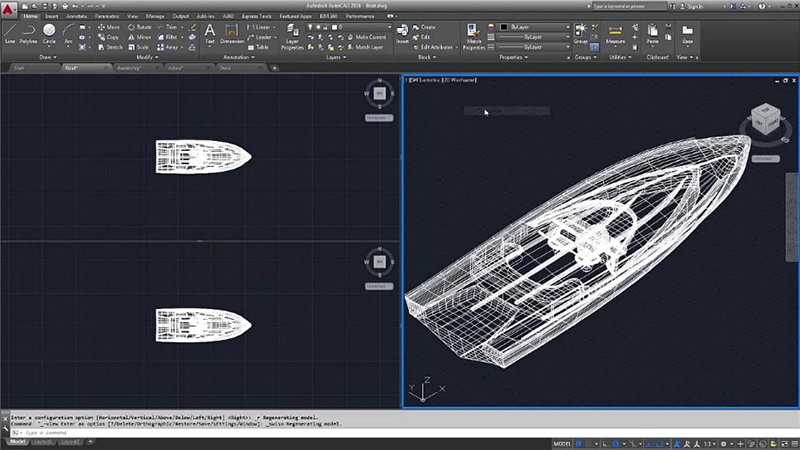Toggle object snap in status bar
Screen dimensions: 800x450
tap(659, 444)
